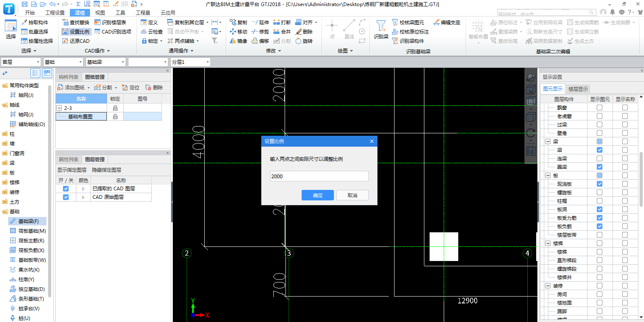Open the 分层1 layer dropdown
644x322 pixels.
click(x=191, y=62)
